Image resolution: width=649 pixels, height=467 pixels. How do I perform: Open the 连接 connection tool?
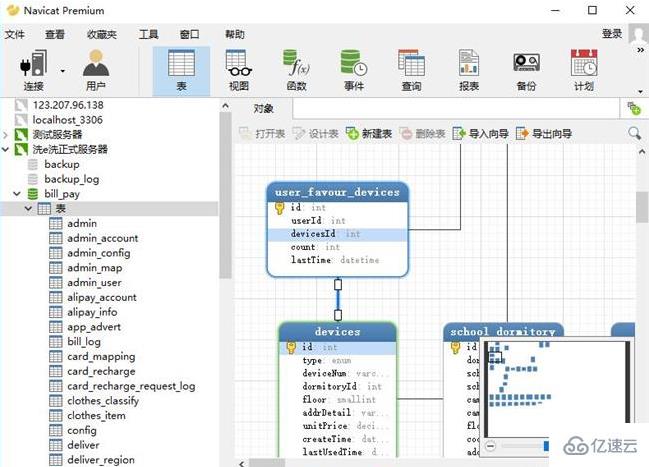tap(33, 70)
